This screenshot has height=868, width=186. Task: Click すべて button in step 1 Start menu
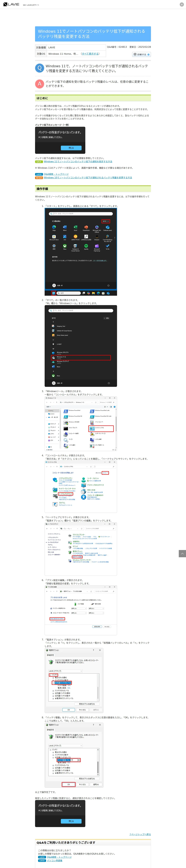[106, 221]
